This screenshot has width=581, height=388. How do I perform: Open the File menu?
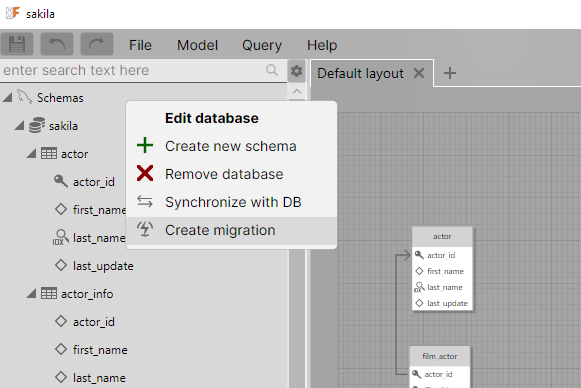coord(140,45)
